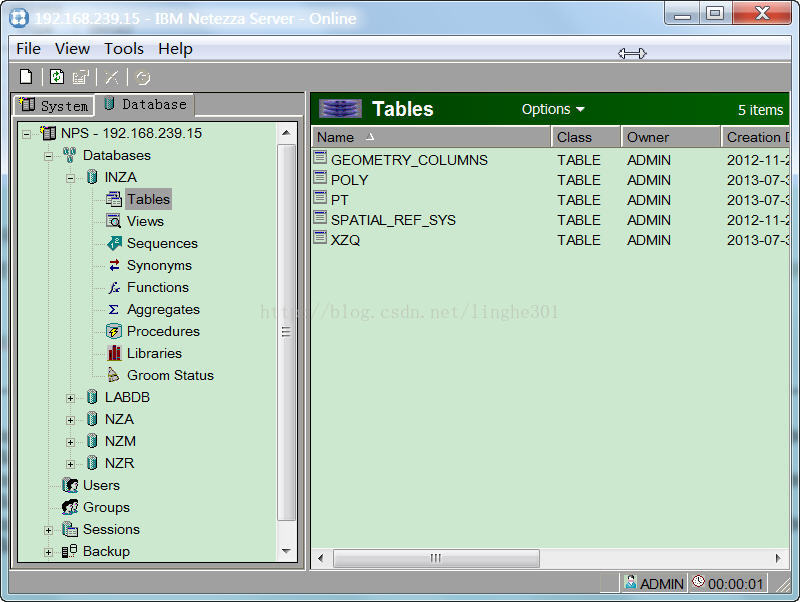The height and width of the screenshot is (602, 800).
Task: Click the Aggregates sigma icon
Action: [114, 310]
